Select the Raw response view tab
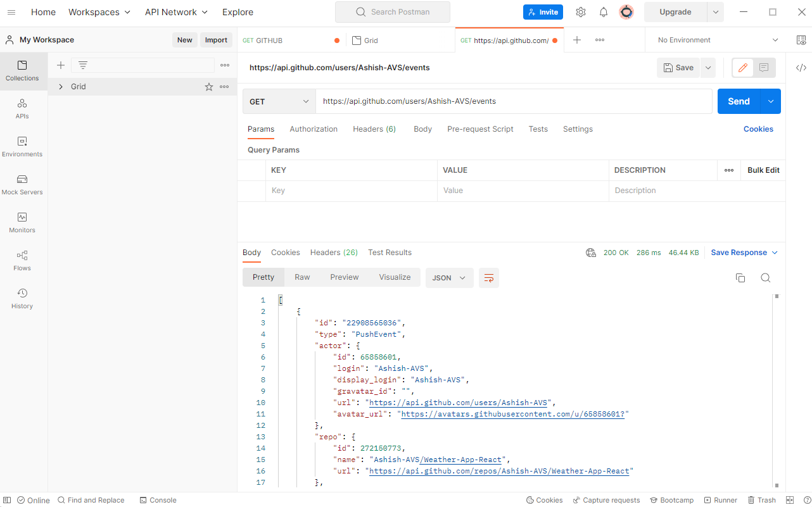Viewport: 812px width, 507px height. (x=302, y=277)
